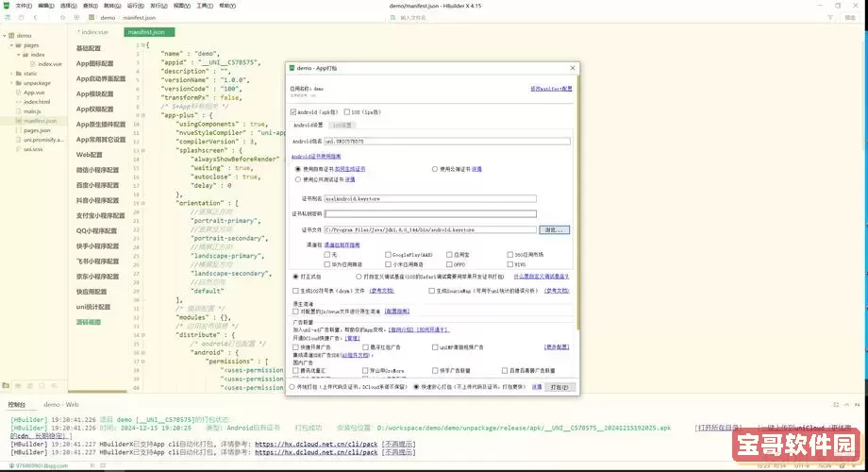Select the 使用自有证书 radio option

coord(298,169)
